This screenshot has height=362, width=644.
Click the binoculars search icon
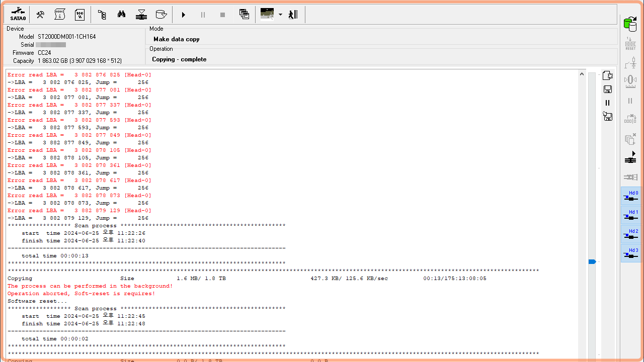122,15
